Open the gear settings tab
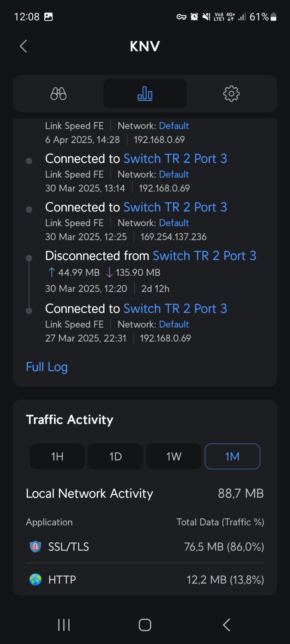290x644 pixels. pos(231,94)
